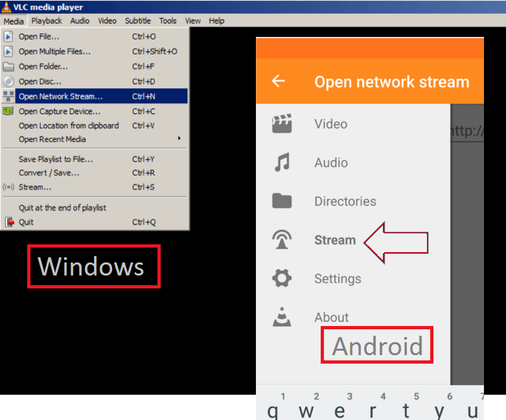Image resolution: width=506 pixels, height=420 pixels.
Task: Tap Audio in Android drawer
Action: click(x=331, y=163)
